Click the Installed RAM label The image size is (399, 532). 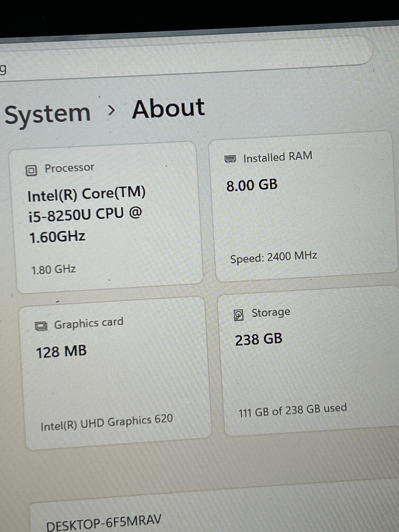pyautogui.click(x=278, y=157)
